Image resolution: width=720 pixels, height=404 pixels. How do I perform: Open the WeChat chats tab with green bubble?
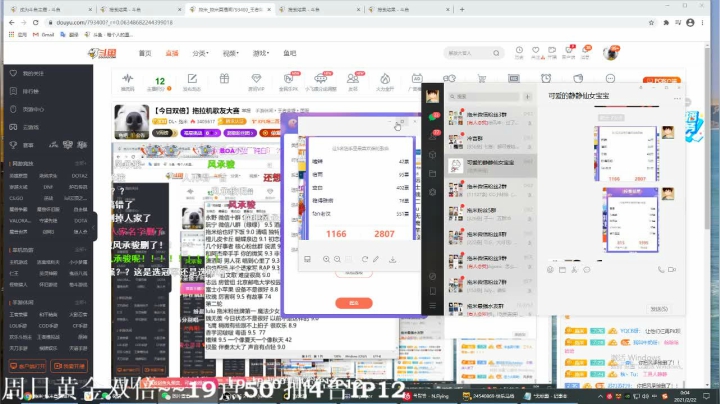coord(432,117)
